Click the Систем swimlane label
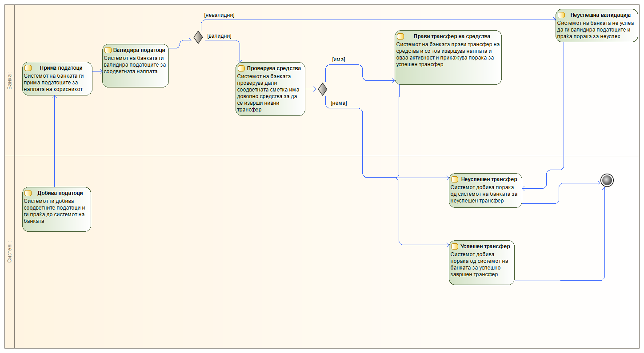The width and height of the screenshot is (644, 353). (10, 252)
